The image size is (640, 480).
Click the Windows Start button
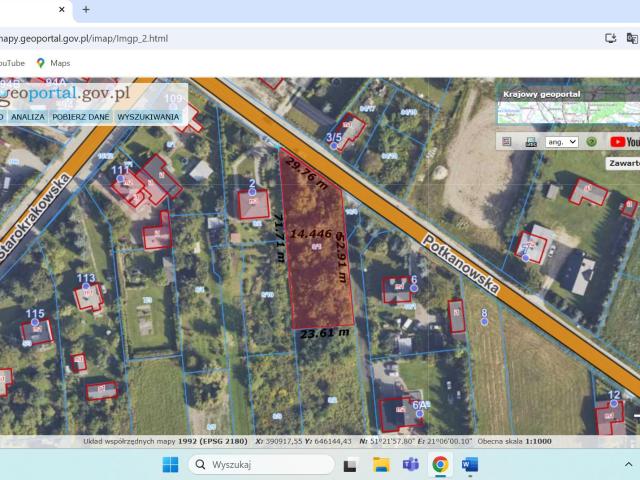coord(170,464)
